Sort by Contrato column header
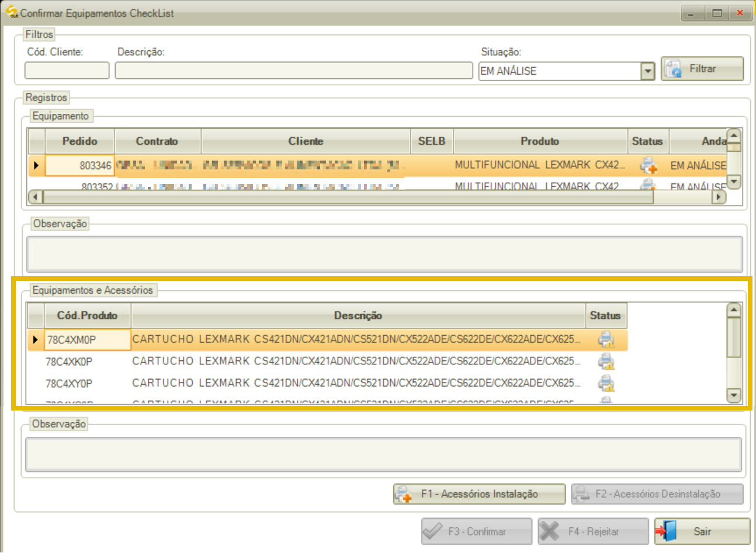 pos(157,141)
